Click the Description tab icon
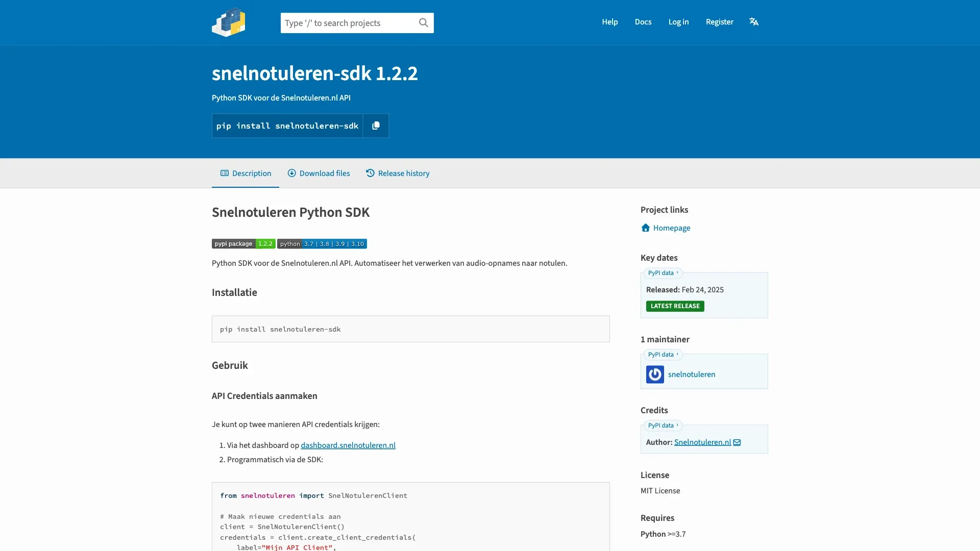Screen dimensions: 980x551 click(225, 173)
